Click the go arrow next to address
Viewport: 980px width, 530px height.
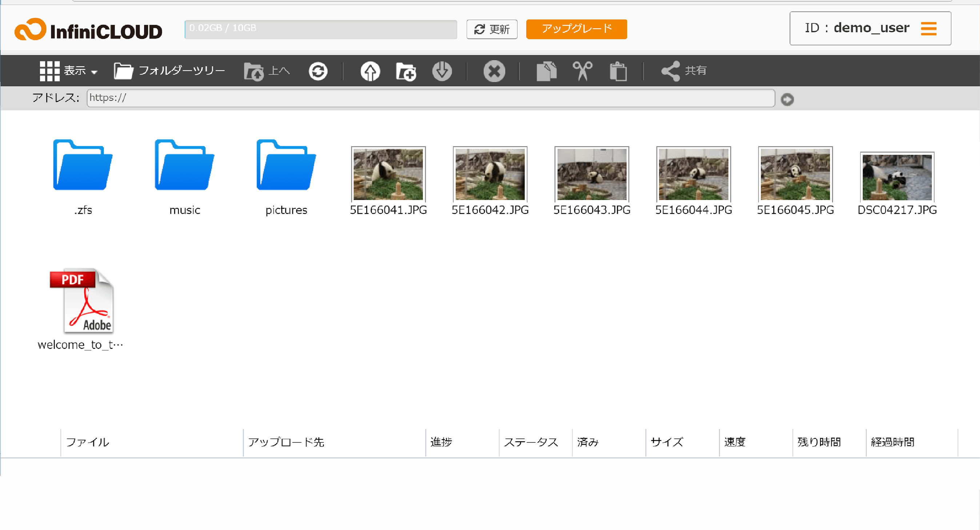787,99
